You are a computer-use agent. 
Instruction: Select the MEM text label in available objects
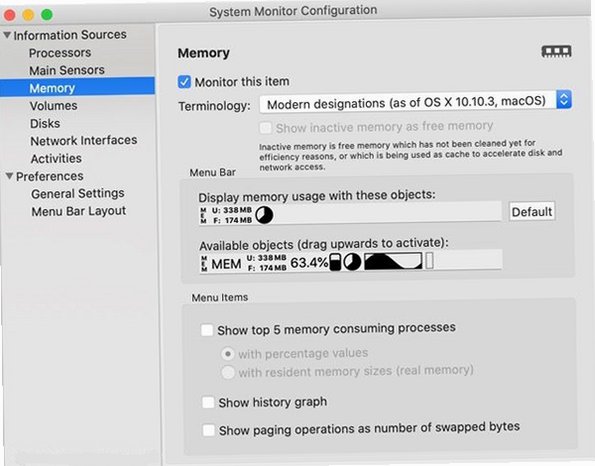coord(226,264)
